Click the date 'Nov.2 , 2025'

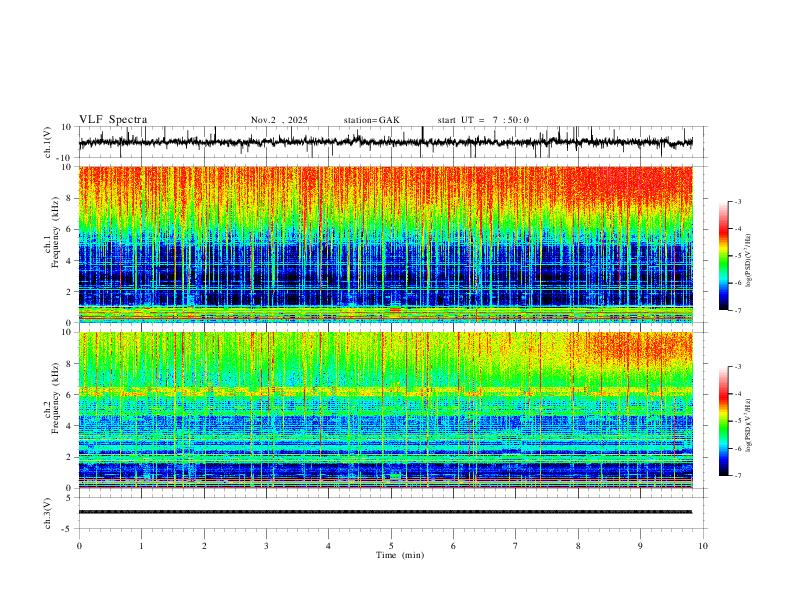point(279,120)
